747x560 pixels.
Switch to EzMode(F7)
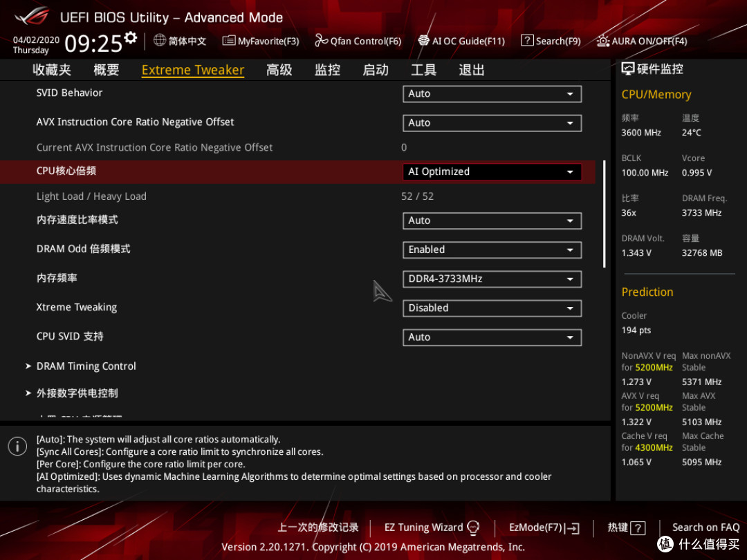pos(544,528)
